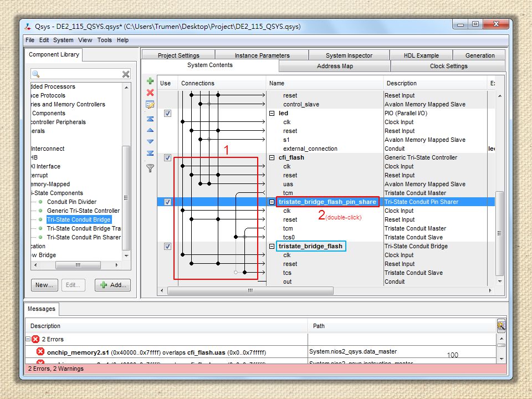Click the move up arrow icon

tap(150, 130)
